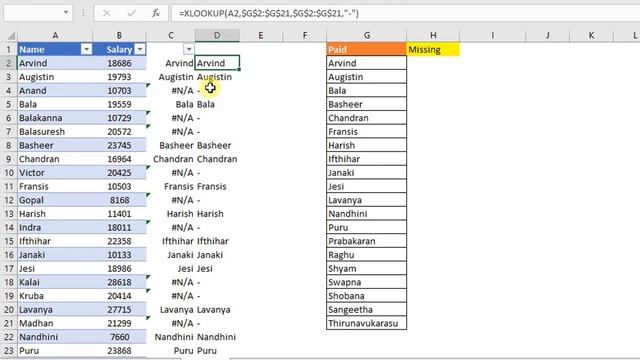Image resolution: width=640 pixels, height=360 pixels.
Task: Select column J header
Action: tap(547, 36)
